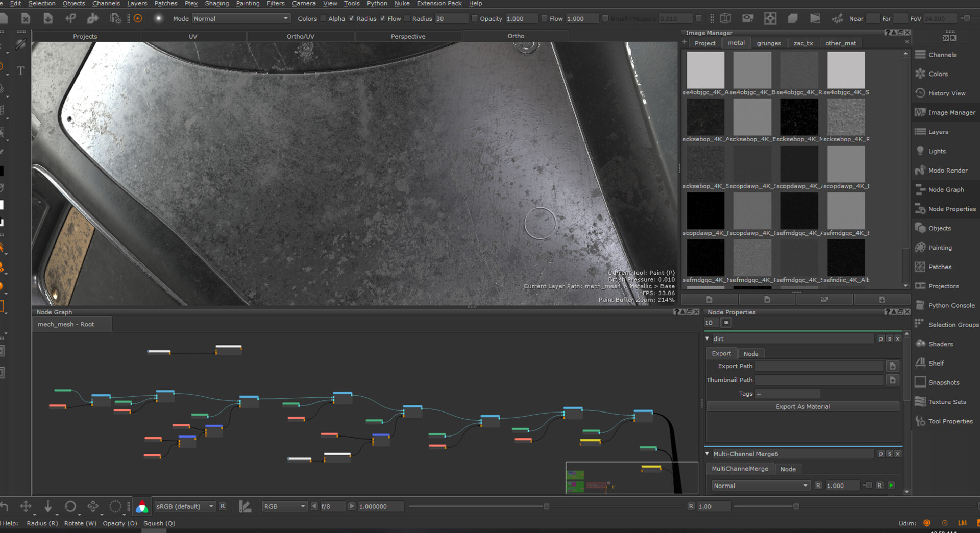This screenshot has width=980, height=533.
Task: Switch to the Perspective view tab
Action: (x=408, y=36)
